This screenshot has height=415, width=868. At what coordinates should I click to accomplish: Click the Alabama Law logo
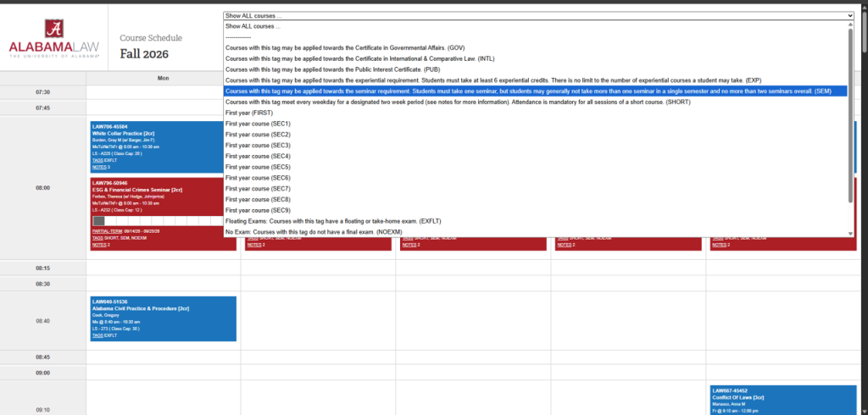53,38
